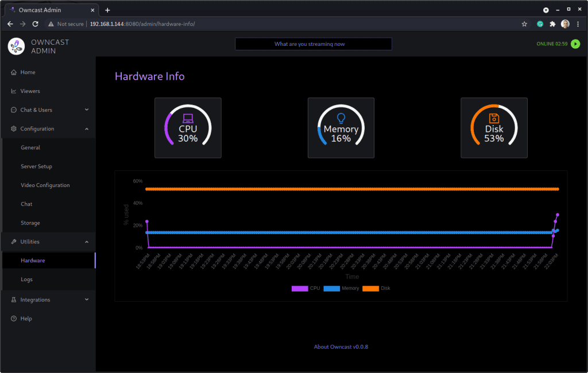Toggle CPU series in chart legend
588x373 pixels.
[x=307, y=288]
